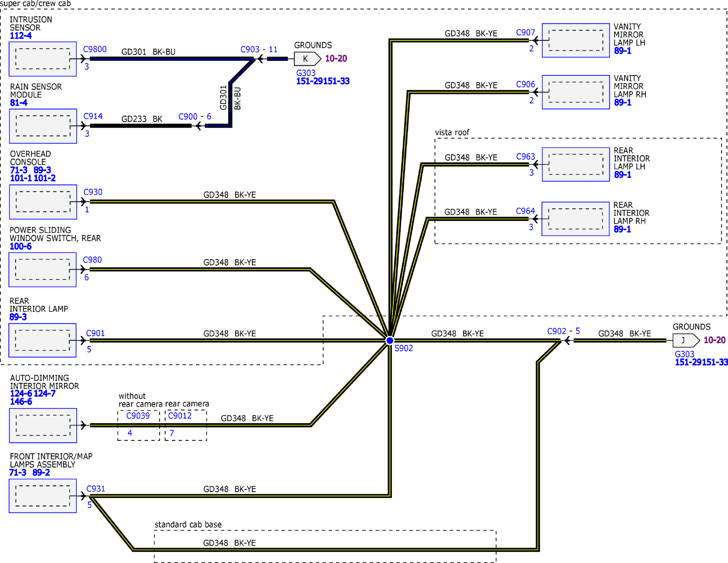Click the G303 label under ground K

coord(306,73)
